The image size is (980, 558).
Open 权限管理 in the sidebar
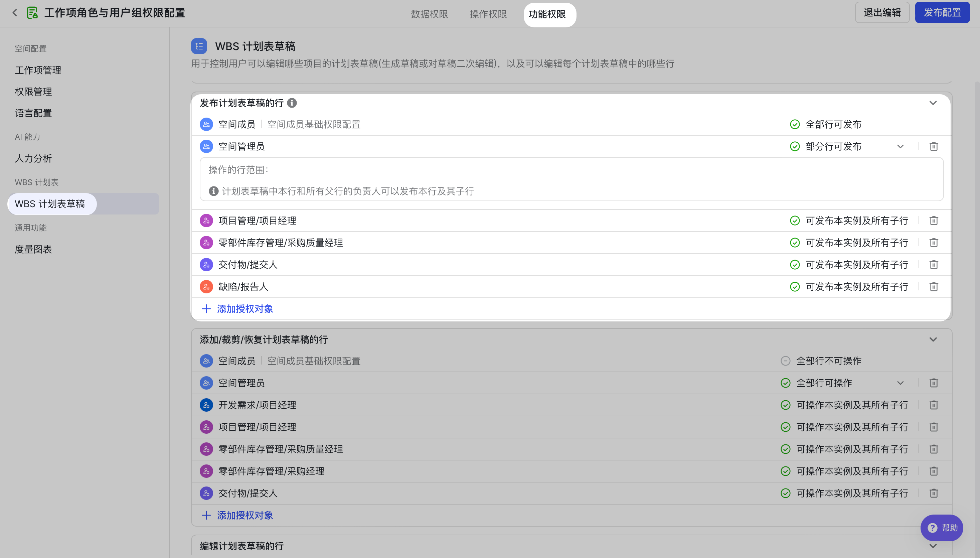point(33,92)
